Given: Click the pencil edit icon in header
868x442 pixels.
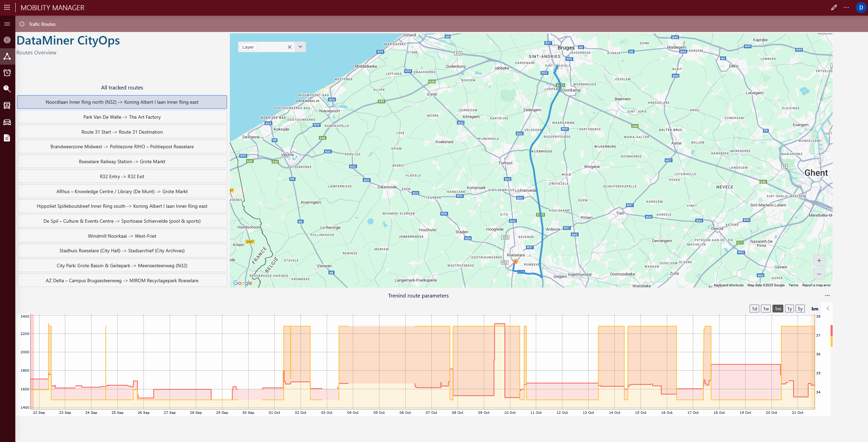Looking at the screenshot, I should tap(834, 7).
